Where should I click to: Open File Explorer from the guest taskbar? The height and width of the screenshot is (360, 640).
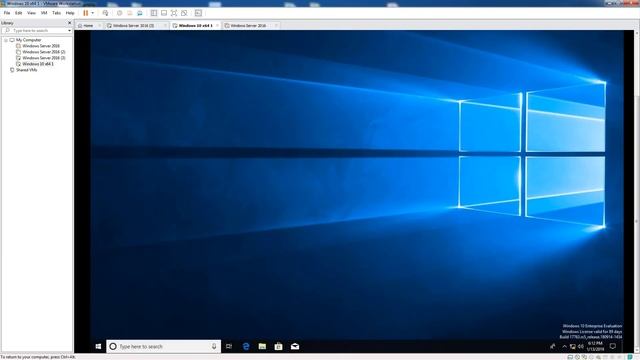tap(262, 346)
